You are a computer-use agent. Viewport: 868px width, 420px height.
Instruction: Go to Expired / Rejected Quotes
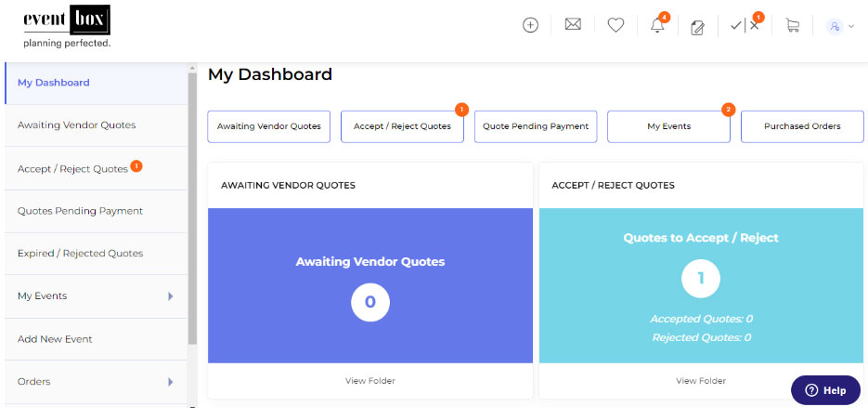[80, 254]
